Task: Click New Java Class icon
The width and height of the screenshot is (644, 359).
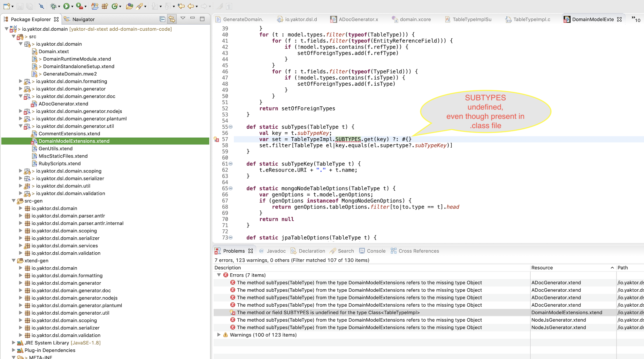Action: click(114, 6)
